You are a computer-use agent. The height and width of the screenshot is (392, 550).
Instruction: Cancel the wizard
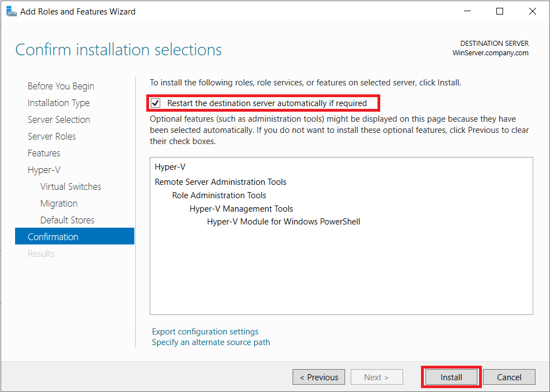(509, 377)
